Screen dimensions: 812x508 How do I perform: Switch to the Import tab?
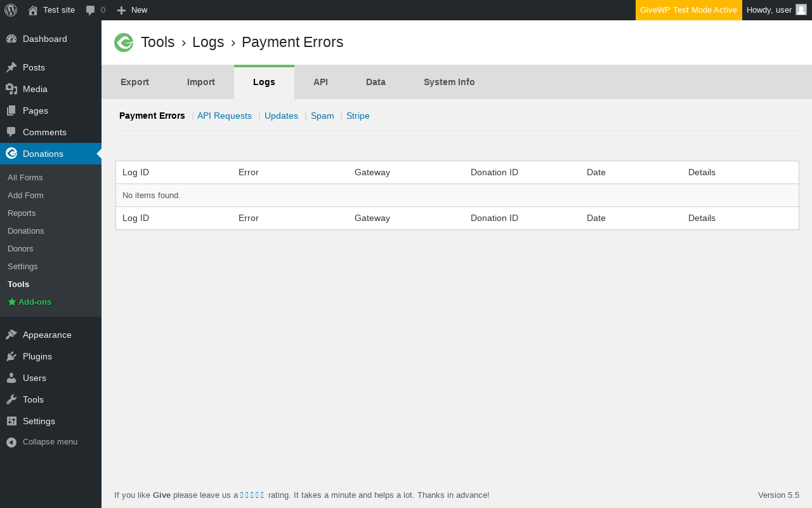click(x=201, y=82)
